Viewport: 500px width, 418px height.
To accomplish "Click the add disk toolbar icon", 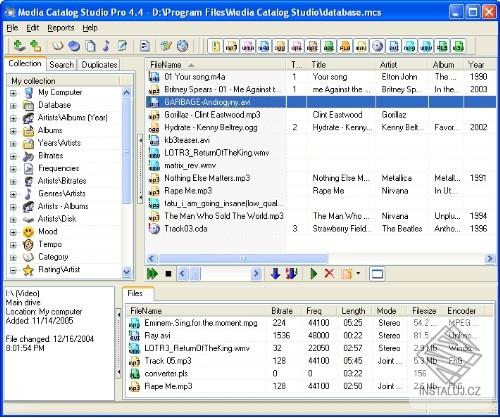I will tap(19, 46).
